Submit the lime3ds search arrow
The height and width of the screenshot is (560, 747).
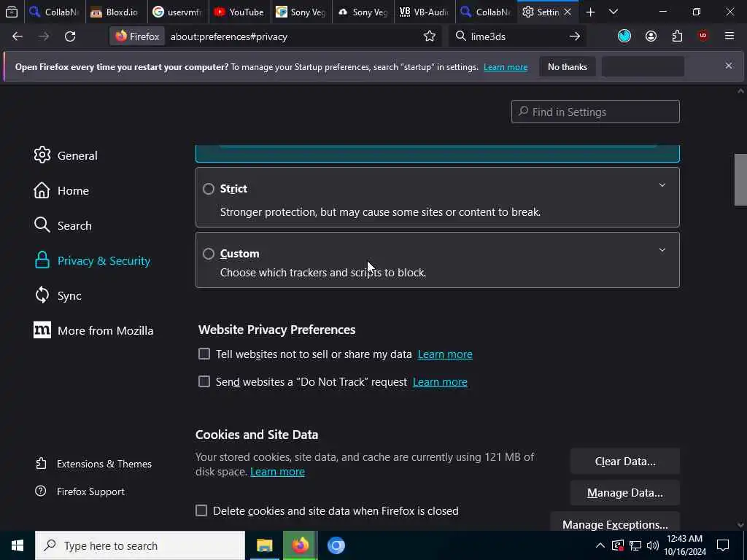[575, 36]
